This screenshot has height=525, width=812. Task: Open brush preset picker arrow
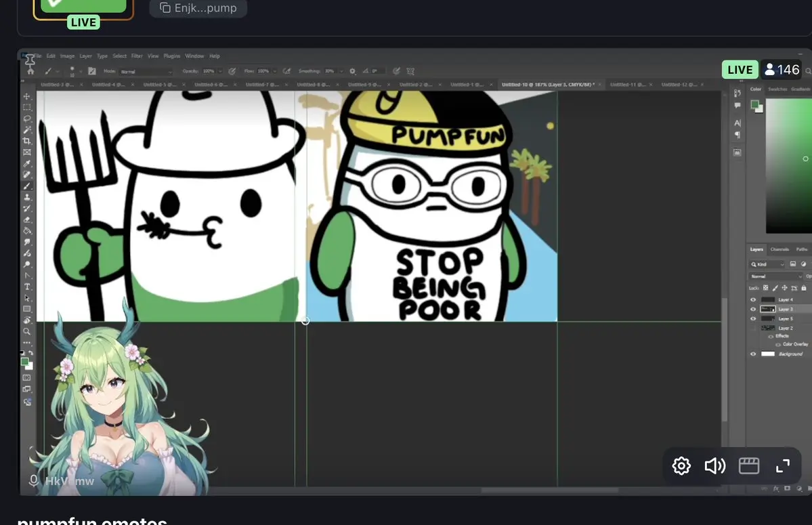coord(81,71)
